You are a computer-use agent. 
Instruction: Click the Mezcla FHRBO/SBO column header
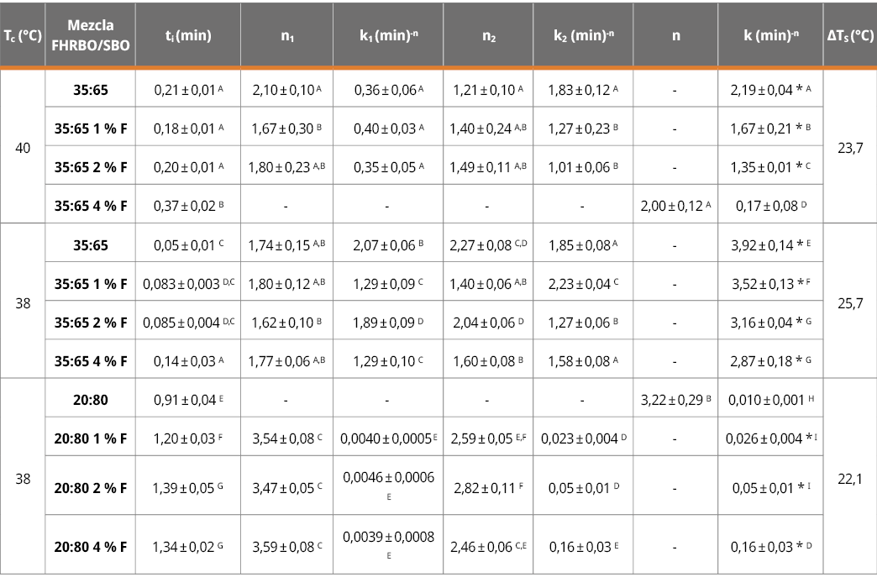[x=92, y=36]
